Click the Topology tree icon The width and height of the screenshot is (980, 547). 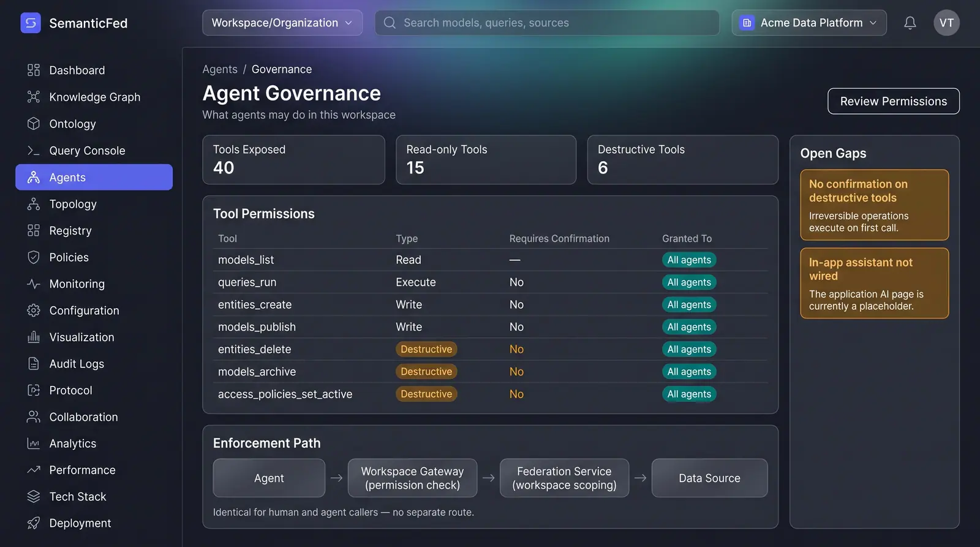[x=34, y=203]
